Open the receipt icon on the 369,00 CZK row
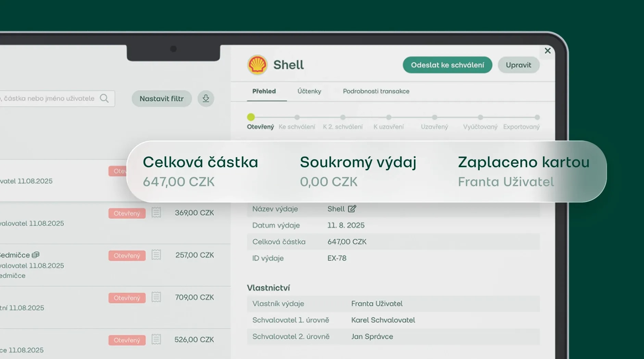 click(x=156, y=213)
